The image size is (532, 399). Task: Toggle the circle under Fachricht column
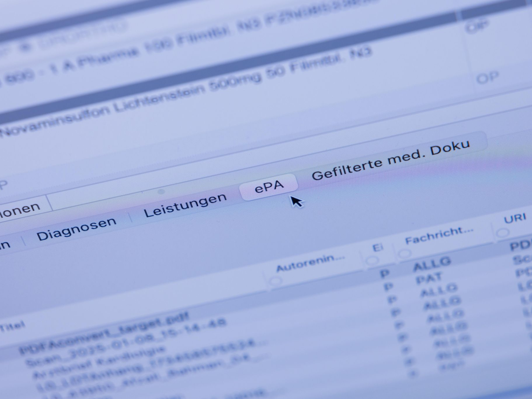tap(404, 253)
